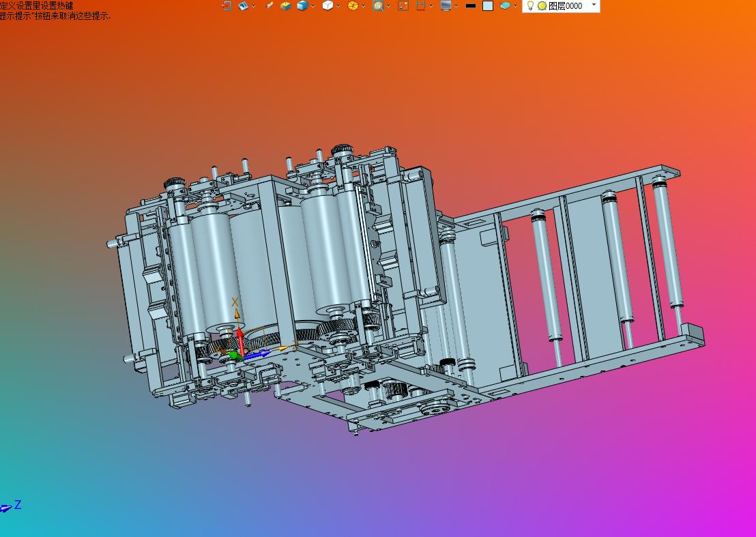
Task: Open dropdown beside red bracket section icon
Action: tap(431, 6)
